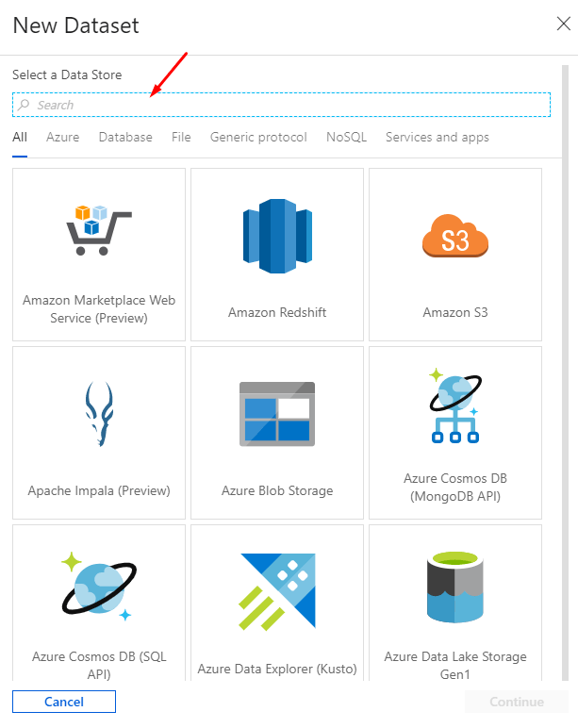
Task: Switch to Services and apps tab
Action: pos(437,138)
